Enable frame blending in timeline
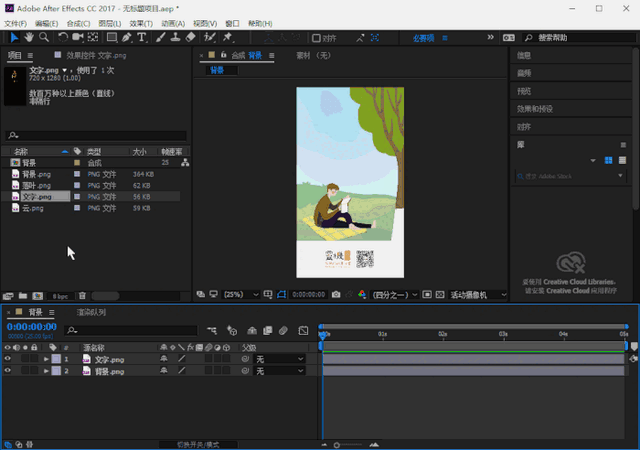Screen dimensions: 640x450 (x=268, y=330)
